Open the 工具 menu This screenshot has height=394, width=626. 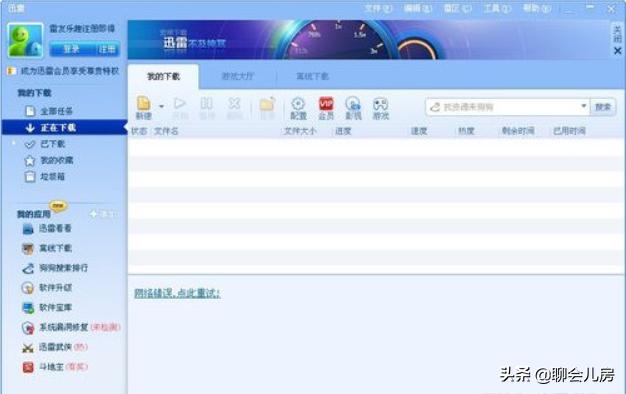coord(497,8)
